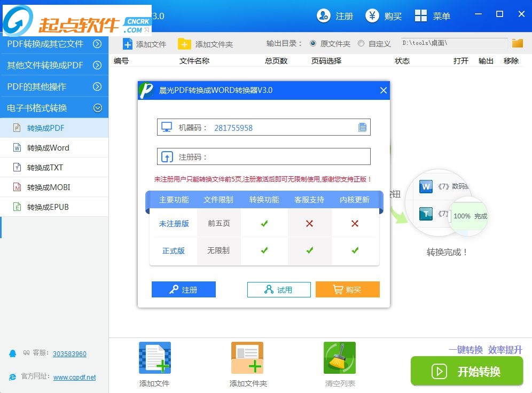This screenshot has height=393, width=532.
Task: Click the upload icon beside registration code
Action: [167, 156]
